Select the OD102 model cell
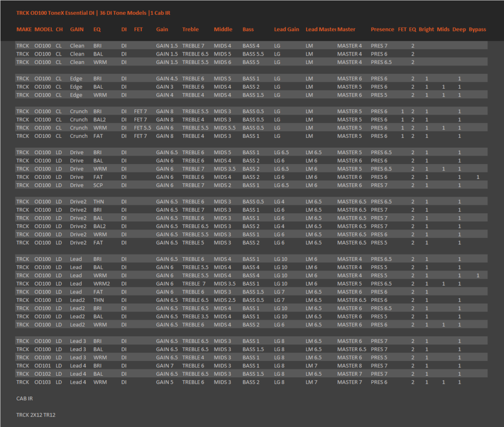The width and height of the screenshot is (504, 427). [42, 374]
